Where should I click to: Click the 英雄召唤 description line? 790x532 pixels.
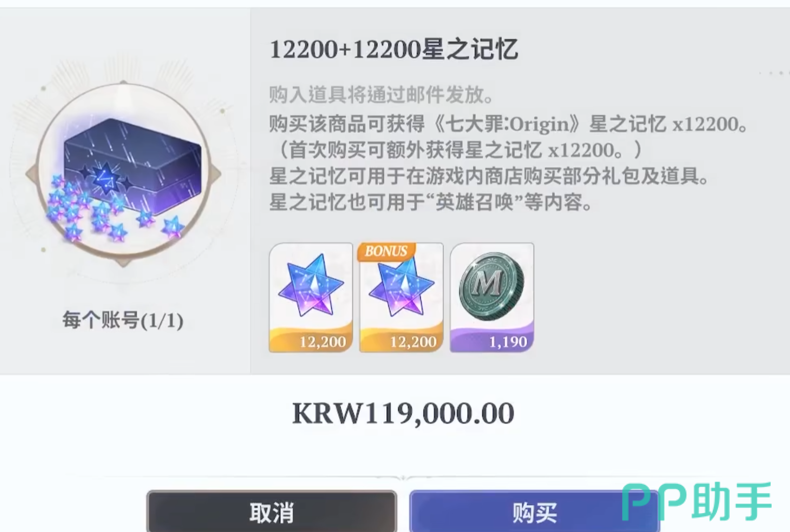pyautogui.click(x=431, y=203)
